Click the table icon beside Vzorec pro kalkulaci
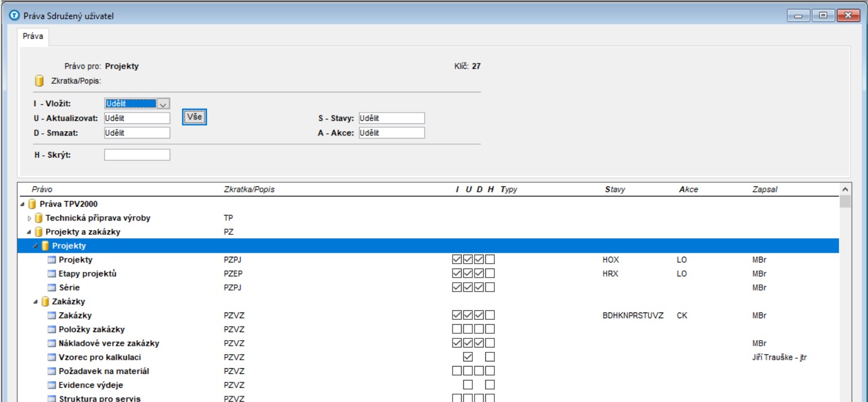Image resolution: width=868 pixels, height=402 pixels. [x=52, y=357]
